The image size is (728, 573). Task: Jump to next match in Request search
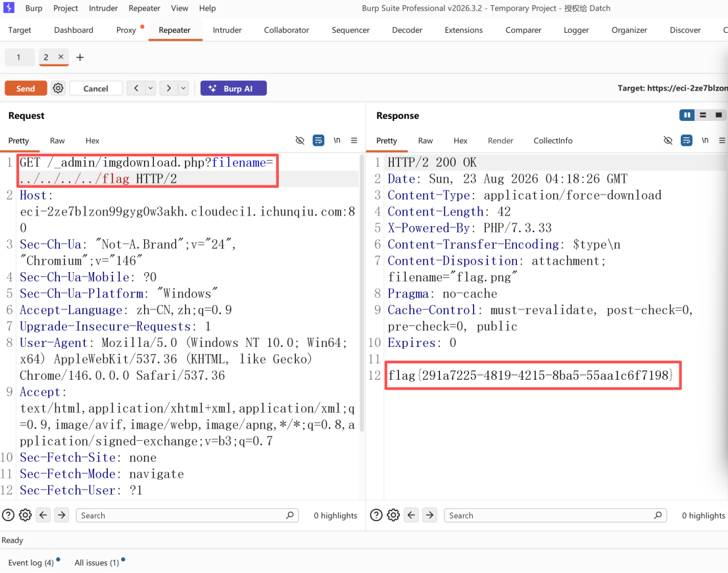point(61,515)
